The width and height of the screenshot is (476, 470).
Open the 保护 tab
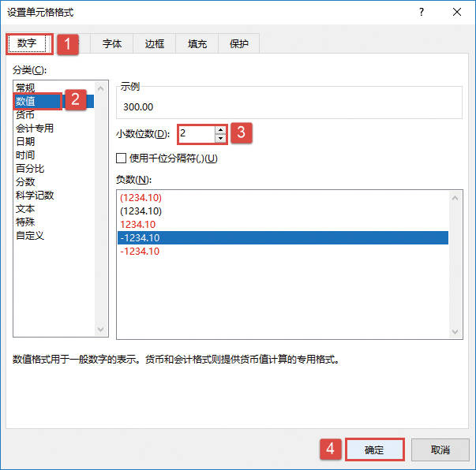point(239,43)
